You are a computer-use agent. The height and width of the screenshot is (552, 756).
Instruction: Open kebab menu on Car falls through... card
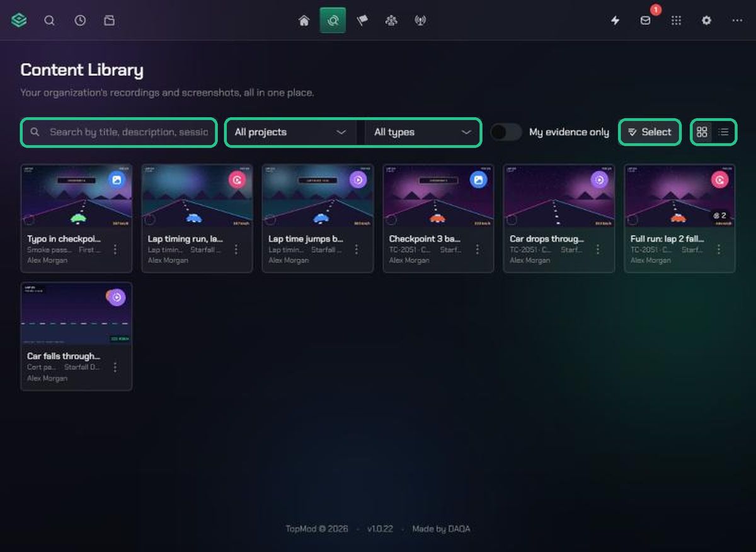click(x=115, y=367)
